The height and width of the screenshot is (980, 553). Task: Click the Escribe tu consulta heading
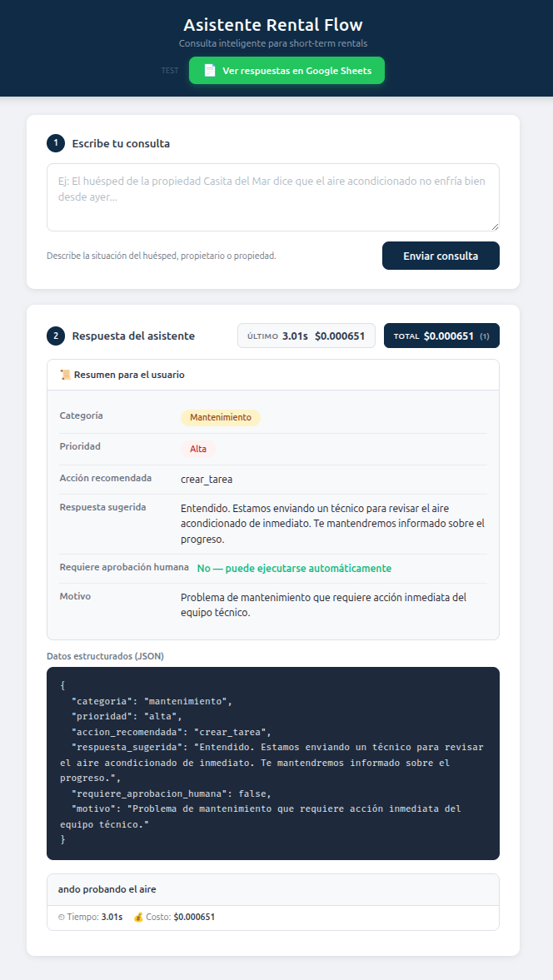[x=121, y=143]
